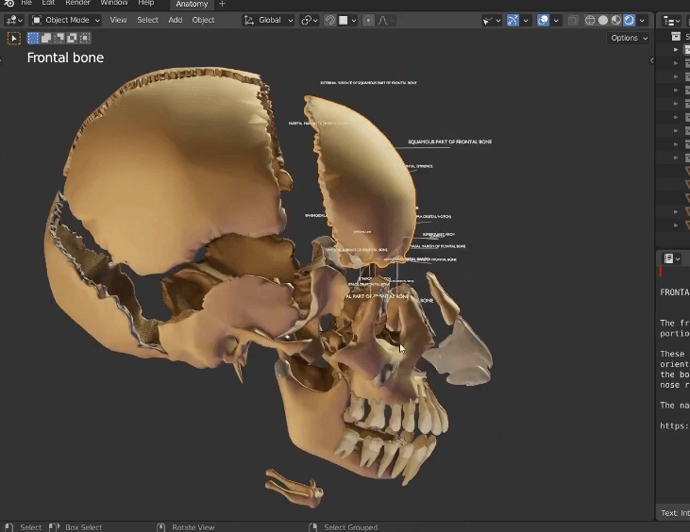Switch to the Anatomy workspace tab
This screenshot has width=690, height=532.
[192, 4]
